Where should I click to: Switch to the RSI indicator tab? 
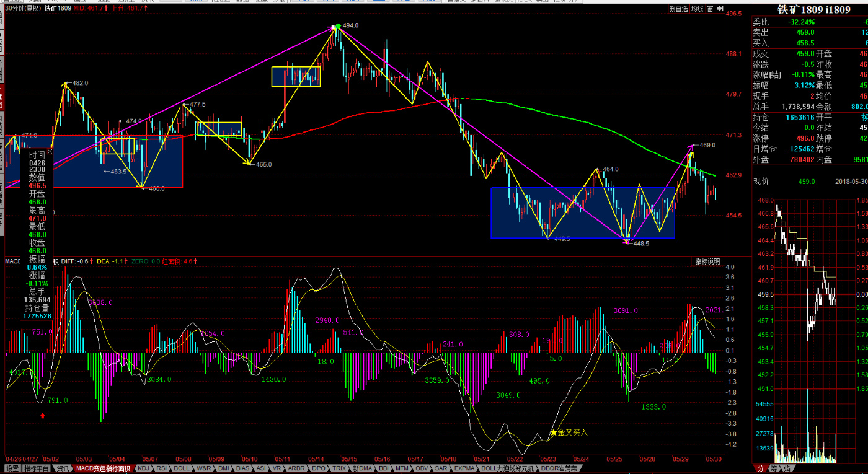pos(162,468)
